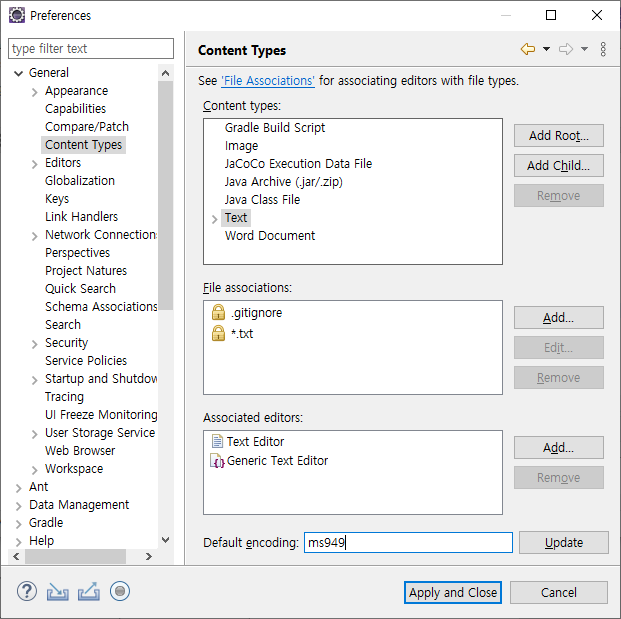Expand the Security tree node
The width and height of the screenshot is (621, 619).
coord(34,344)
